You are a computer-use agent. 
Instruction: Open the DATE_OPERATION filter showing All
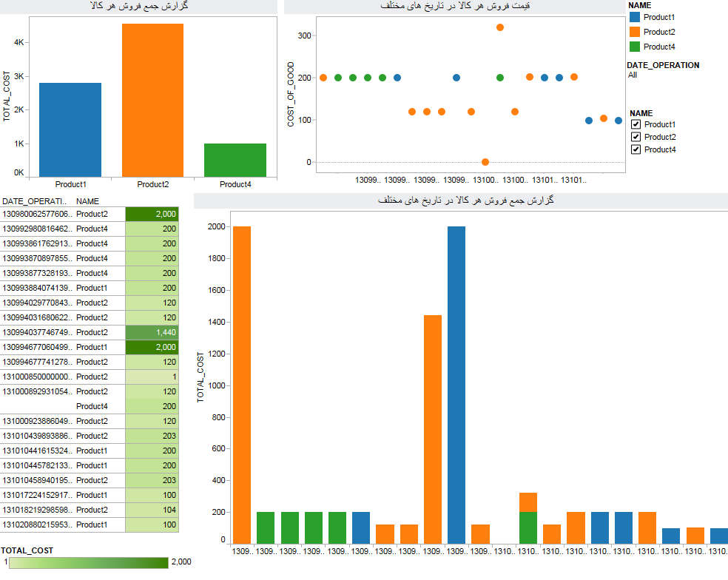point(633,75)
